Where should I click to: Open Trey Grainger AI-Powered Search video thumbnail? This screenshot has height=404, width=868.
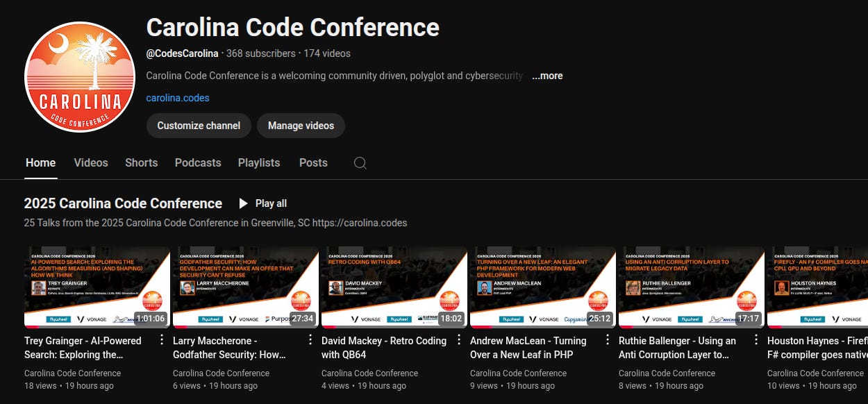coord(97,287)
